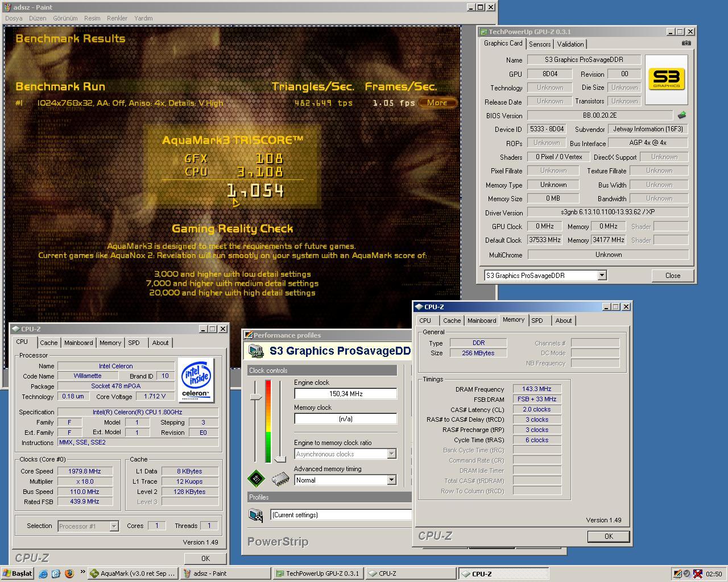Click the S3 Graphics ProSavageDDR name field
The image size is (728, 582).
point(584,60)
